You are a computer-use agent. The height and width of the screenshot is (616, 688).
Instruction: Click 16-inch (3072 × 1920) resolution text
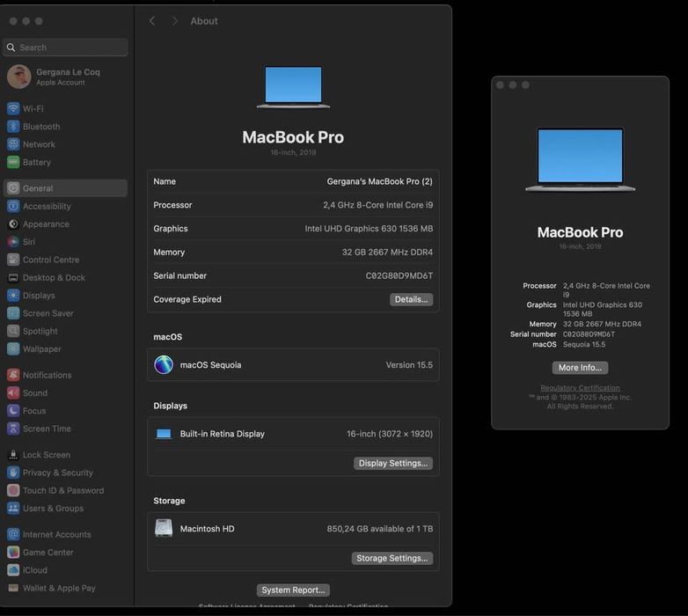(390, 434)
